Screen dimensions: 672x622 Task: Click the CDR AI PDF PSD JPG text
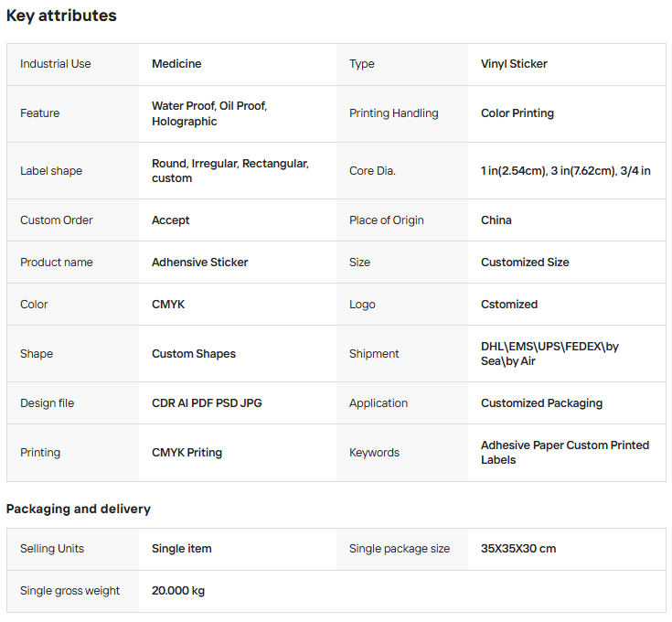[x=207, y=403]
